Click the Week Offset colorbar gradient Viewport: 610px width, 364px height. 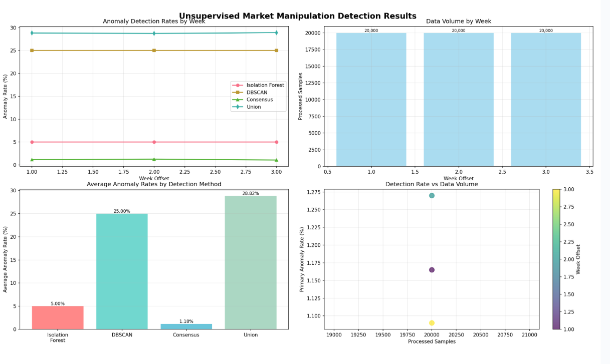tap(556, 259)
